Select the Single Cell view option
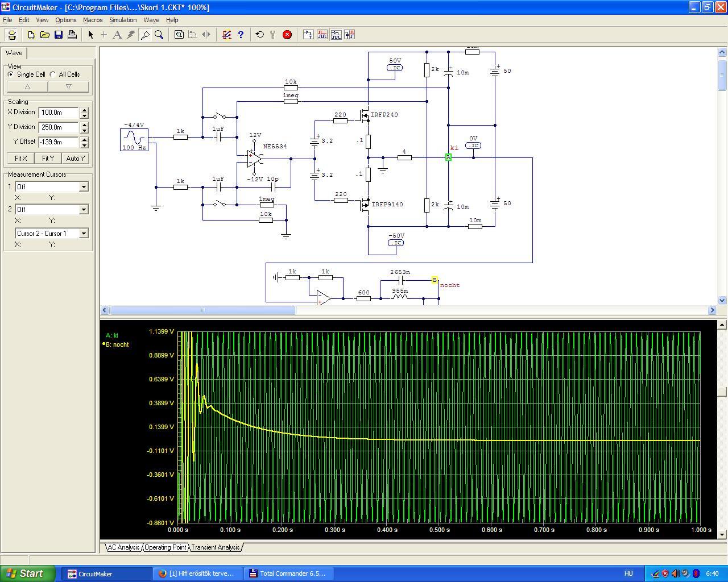The image size is (728, 582). pyautogui.click(x=11, y=74)
